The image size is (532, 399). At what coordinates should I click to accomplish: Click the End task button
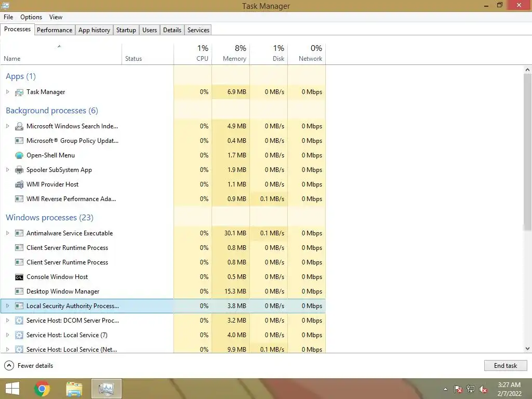pos(506,366)
